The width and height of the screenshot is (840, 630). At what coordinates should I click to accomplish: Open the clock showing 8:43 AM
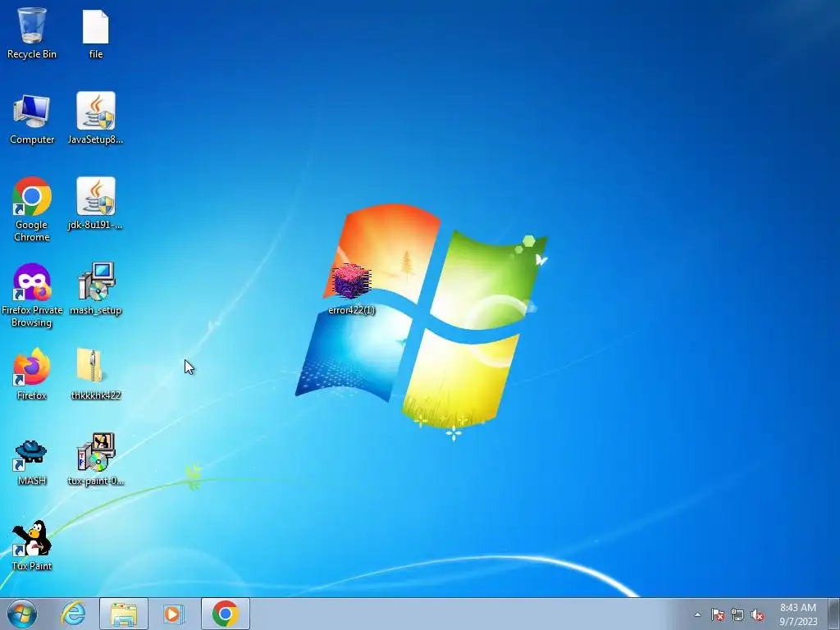(x=798, y=614)
